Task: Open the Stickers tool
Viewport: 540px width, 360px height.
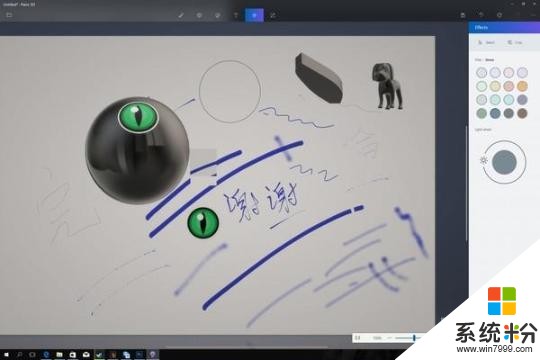Action: pyautogui.click(x=217, y=15)
